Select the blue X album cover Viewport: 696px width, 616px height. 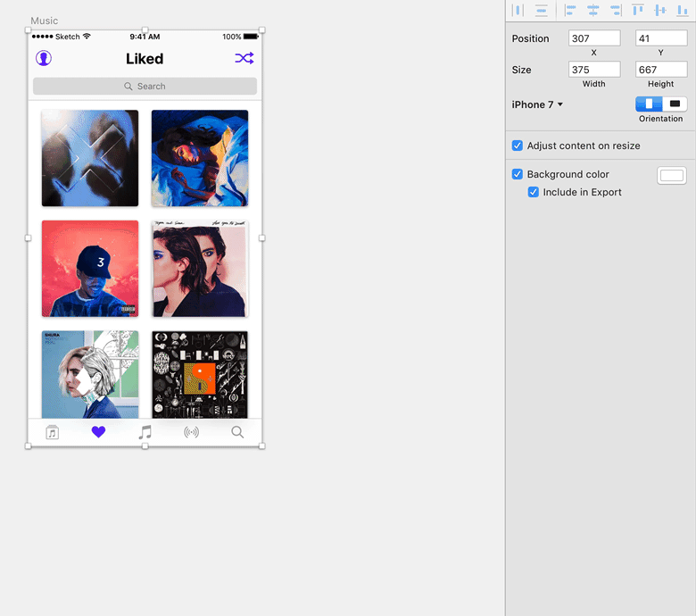tap(90, 158)
